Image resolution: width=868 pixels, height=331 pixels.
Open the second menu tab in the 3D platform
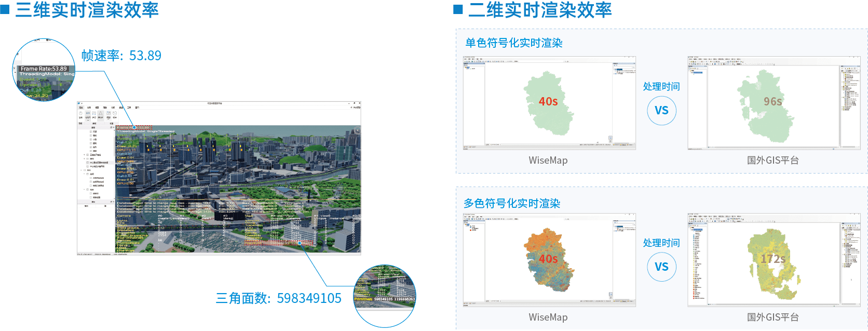pos(89,108)
